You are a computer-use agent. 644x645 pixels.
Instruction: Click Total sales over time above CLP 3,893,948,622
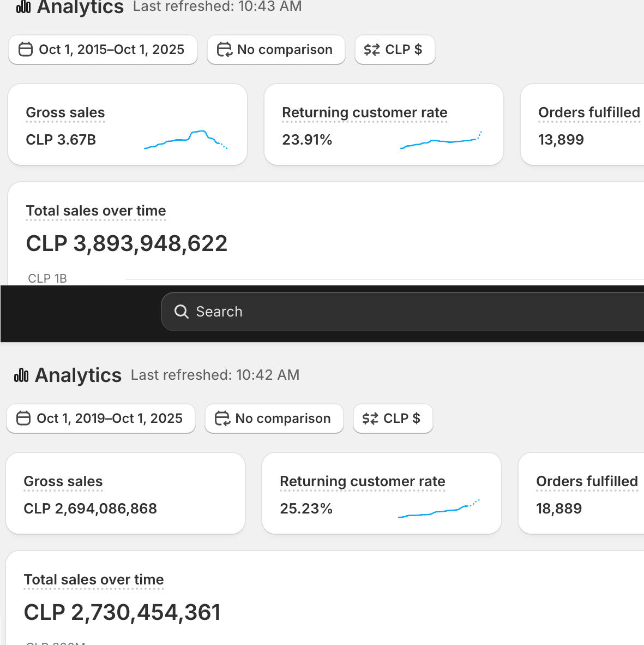(96, 211)
